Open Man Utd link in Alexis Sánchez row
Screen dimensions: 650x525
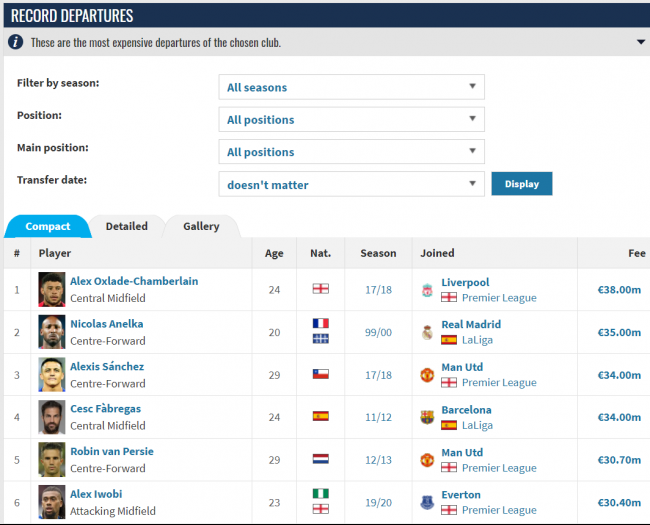(x=462, y=367)
